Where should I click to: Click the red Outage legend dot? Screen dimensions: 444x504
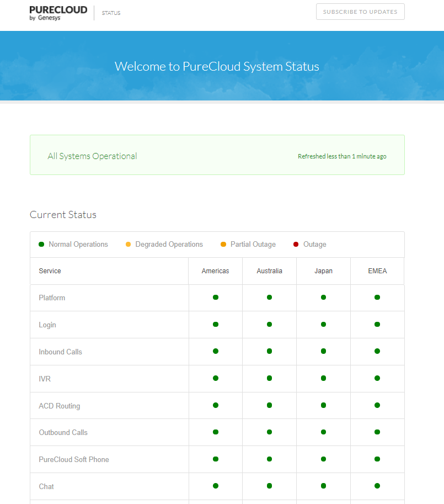click(x=296, y=245)
